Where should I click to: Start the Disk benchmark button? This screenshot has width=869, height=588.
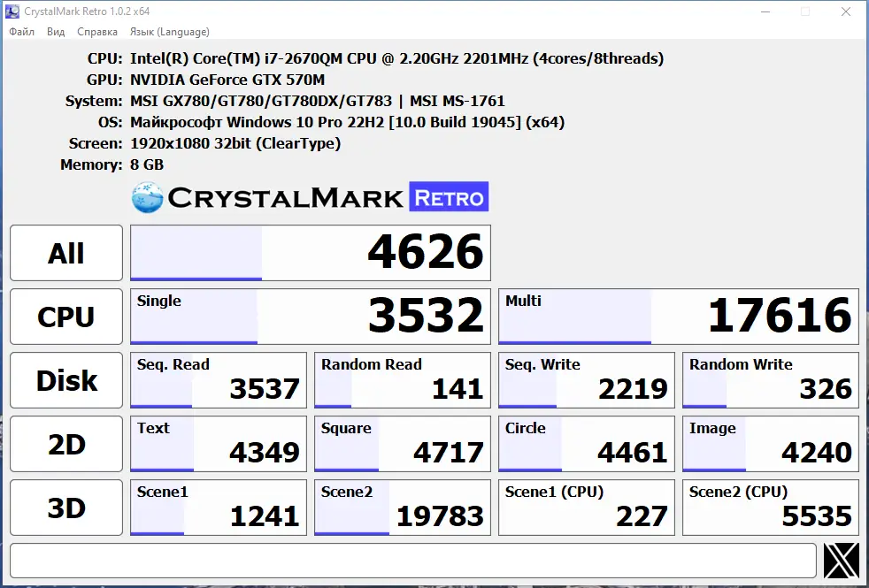(x=66, y=380)
